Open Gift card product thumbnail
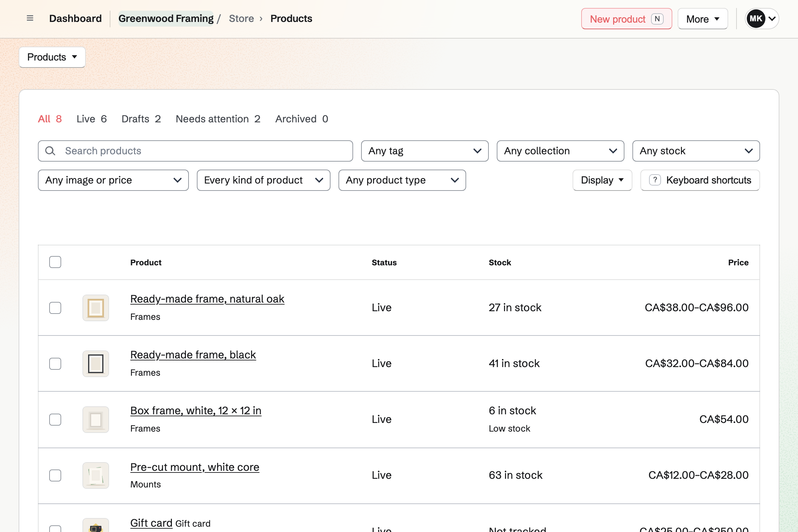798x532 pixels. [96, 526]
